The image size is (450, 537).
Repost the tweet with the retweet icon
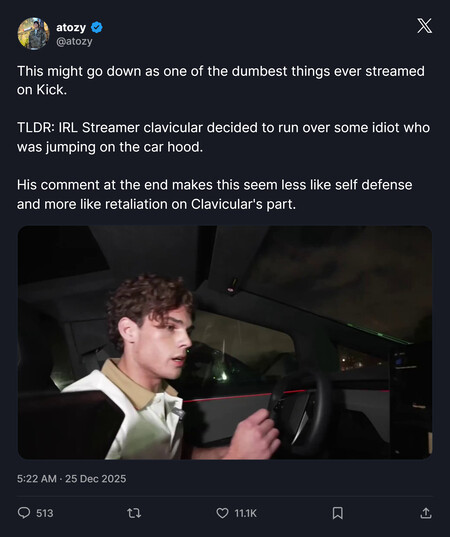tap(134, 513)
